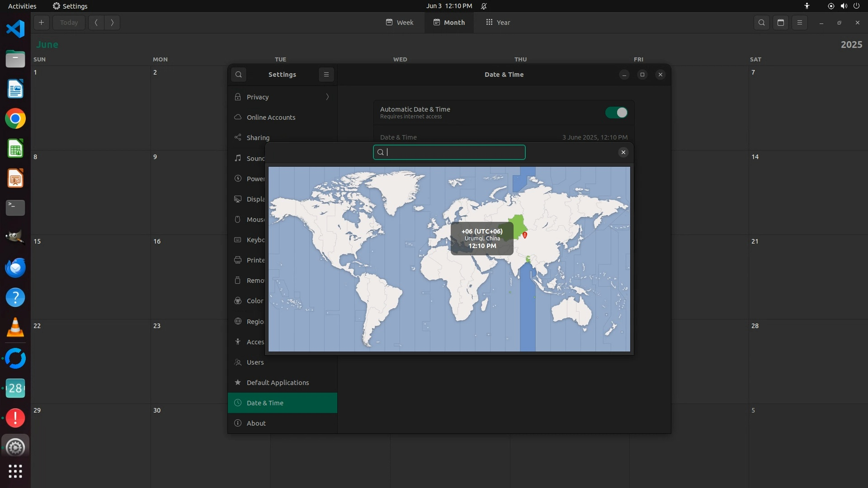The width and height of the screenshot is (868, 488).
Task: Open the system volume status icon
Action: (x=844, y=6)
